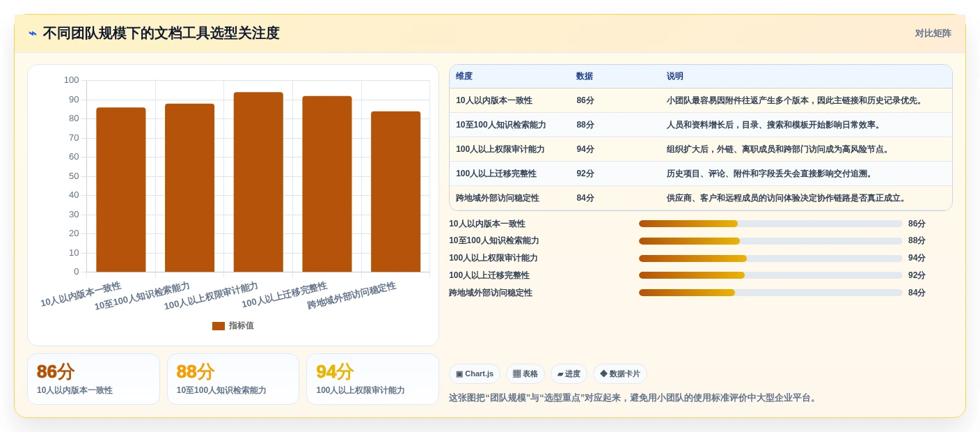The height and width of the screenshot is (432, 980).
Task: Click the title 不同团队规模下的文档工具选型关注度
Action: (161, 33)
